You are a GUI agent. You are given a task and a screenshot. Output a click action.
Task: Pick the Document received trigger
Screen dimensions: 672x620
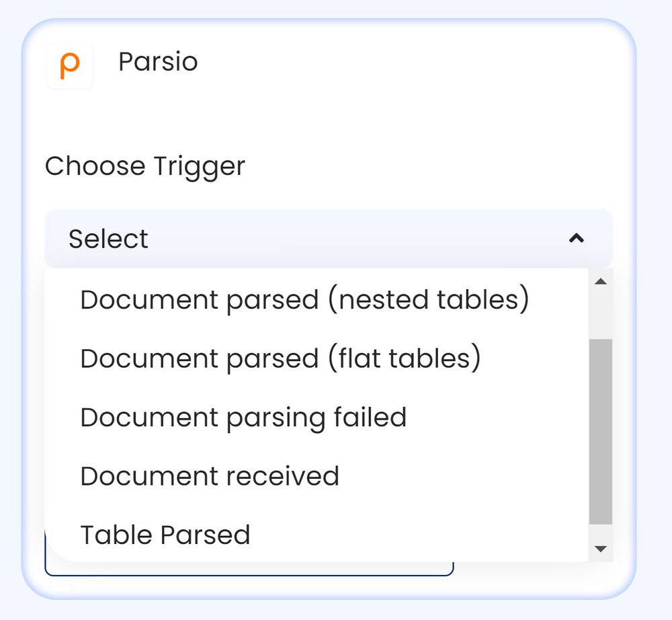pyautogui.click(x=208, y=476)
